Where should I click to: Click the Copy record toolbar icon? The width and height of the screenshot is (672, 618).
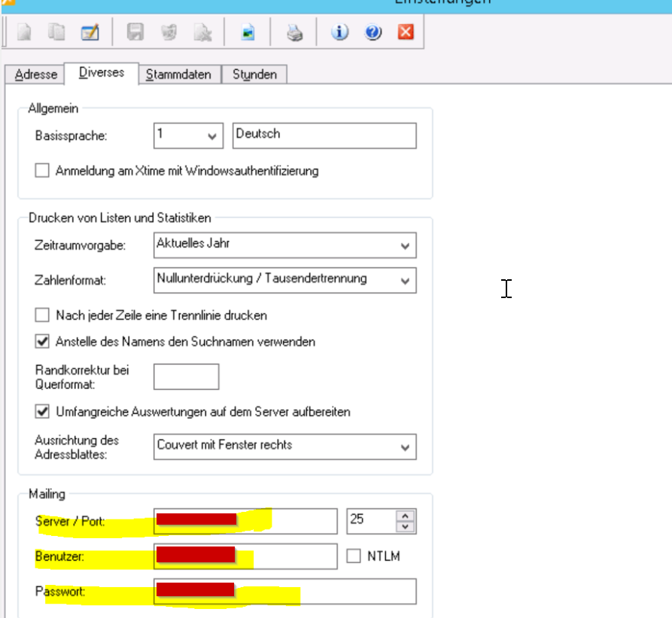pyautogui.click(x=57, y=32)
